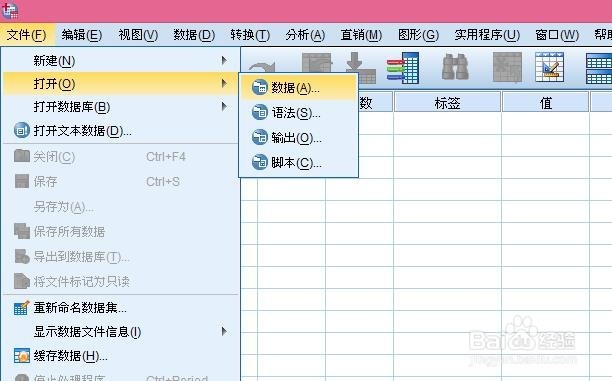Viewport: 612px width, 381px height.
Task: Open the 视图(V) menu
Action: tap(138, 35)
